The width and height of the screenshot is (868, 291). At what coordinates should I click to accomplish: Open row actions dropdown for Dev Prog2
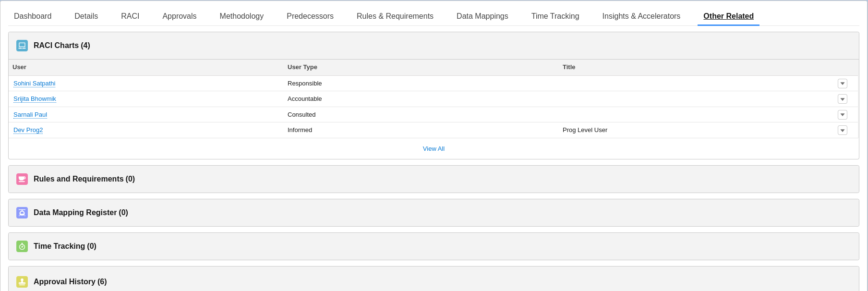point(843,130)
